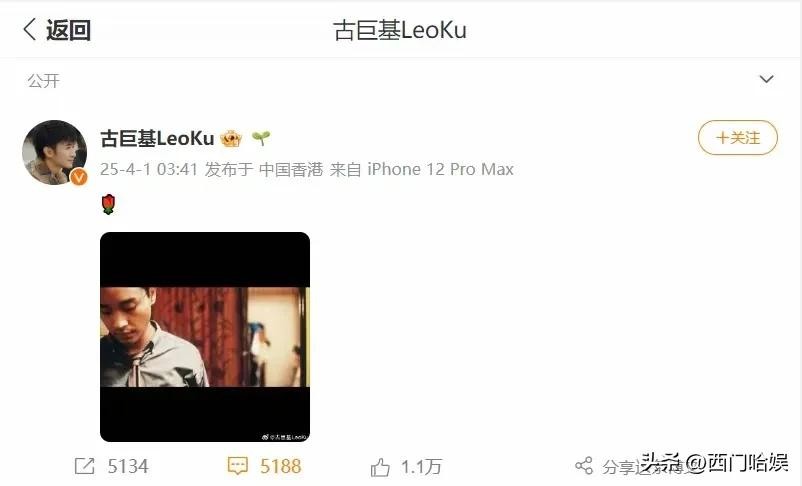Image resolution: width=802 pixels, height=486 pixels.
Task: Tap the share icon at bottom right
Action: click(x=584, y=466)
